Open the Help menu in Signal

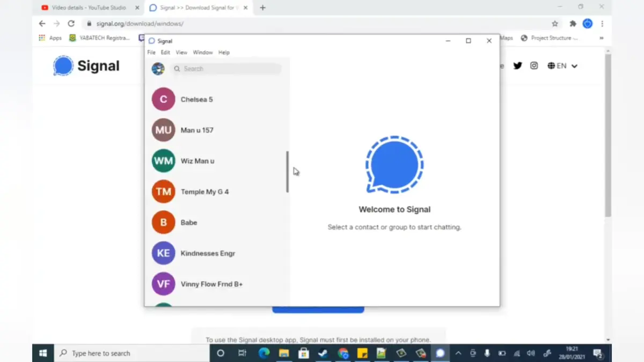(x=224, y=53)
